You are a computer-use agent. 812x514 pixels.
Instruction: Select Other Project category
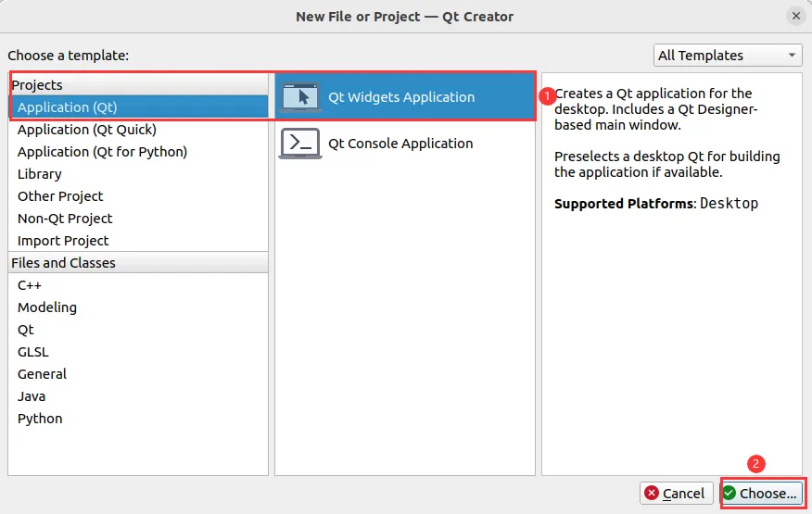pos(138,196)
